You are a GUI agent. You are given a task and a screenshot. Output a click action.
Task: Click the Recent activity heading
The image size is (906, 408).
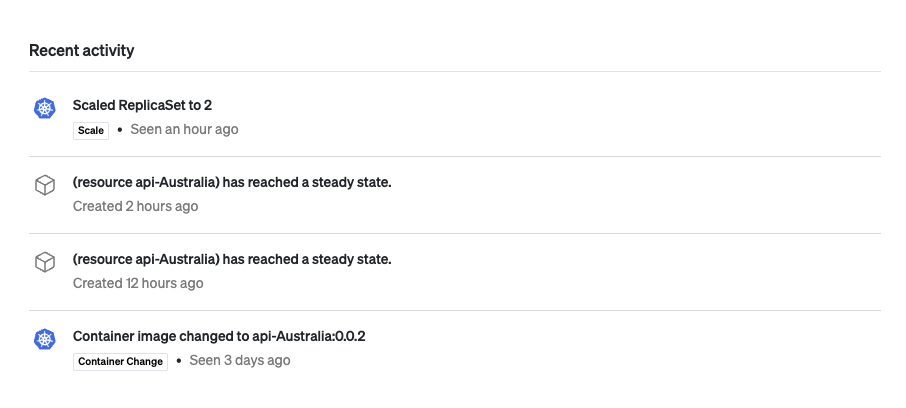81,50
